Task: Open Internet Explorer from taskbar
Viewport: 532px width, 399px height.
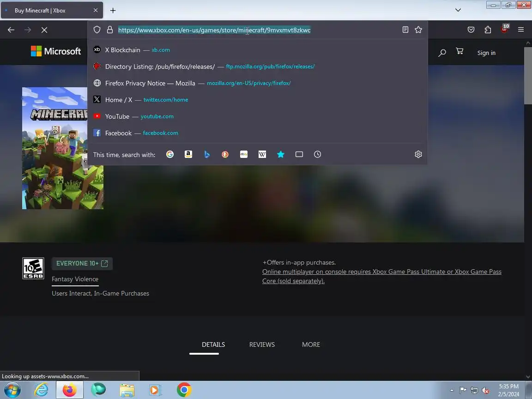Action: coord(42,390)
